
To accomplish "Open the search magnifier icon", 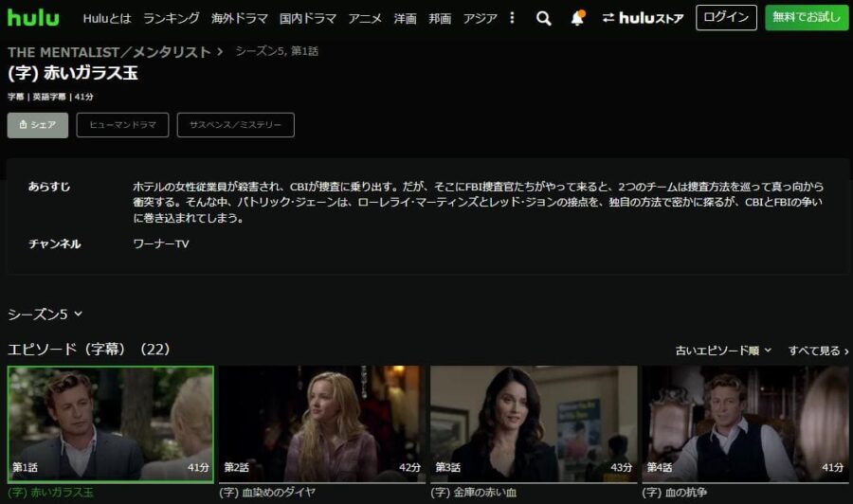I will point(543,18).
